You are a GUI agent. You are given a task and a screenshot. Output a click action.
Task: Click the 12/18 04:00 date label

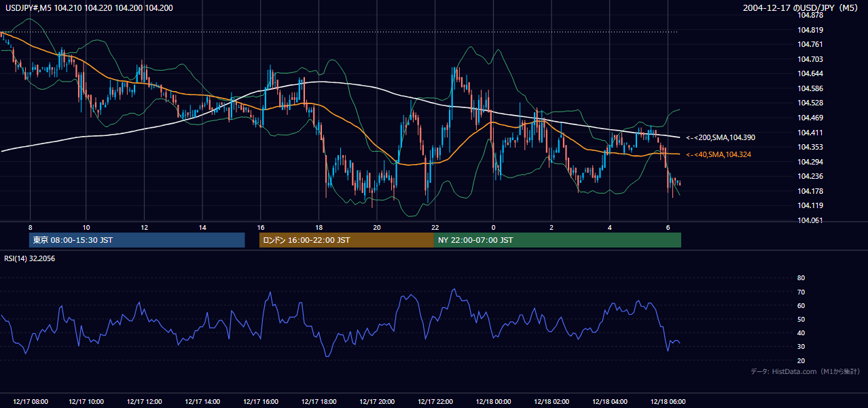point(610,402)
